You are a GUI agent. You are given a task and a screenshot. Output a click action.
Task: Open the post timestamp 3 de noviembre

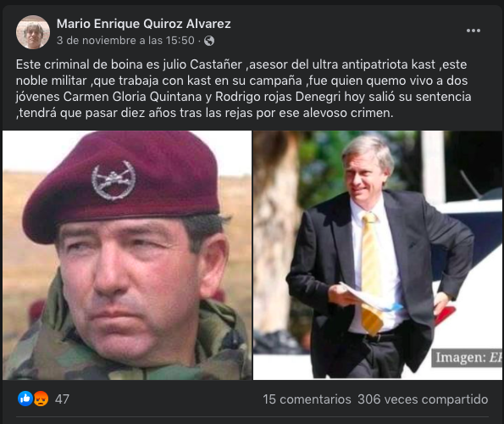pyautogui.click(x=125, y=41)
